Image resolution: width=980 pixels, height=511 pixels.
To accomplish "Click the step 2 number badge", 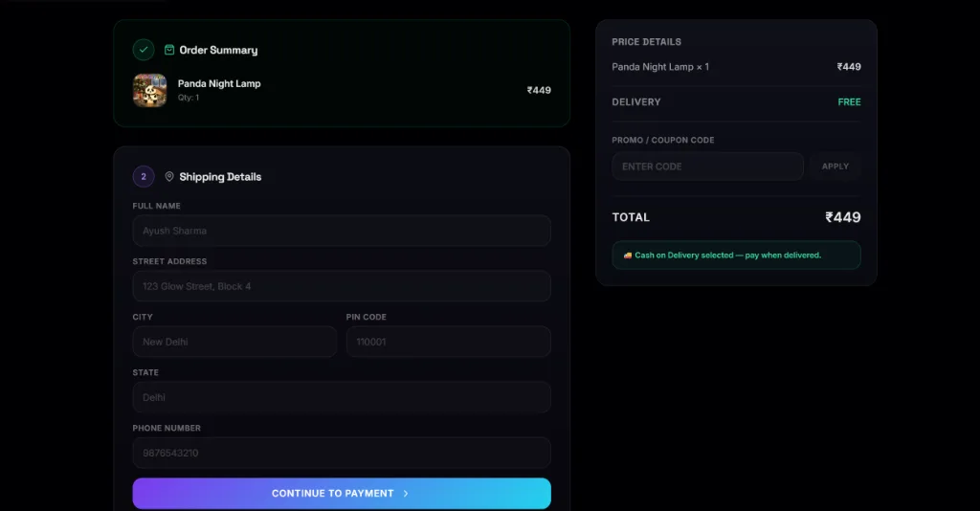I will (x=144, y=177).
